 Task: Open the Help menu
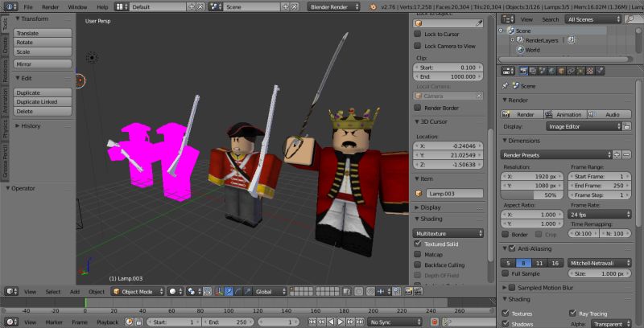tap(102, 7)
